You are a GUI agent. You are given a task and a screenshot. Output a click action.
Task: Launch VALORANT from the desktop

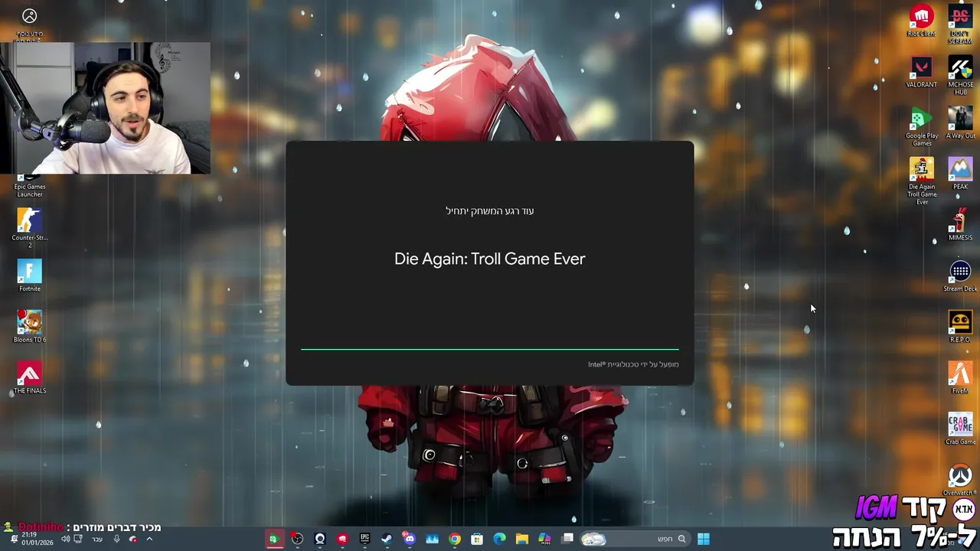point(922,72)
